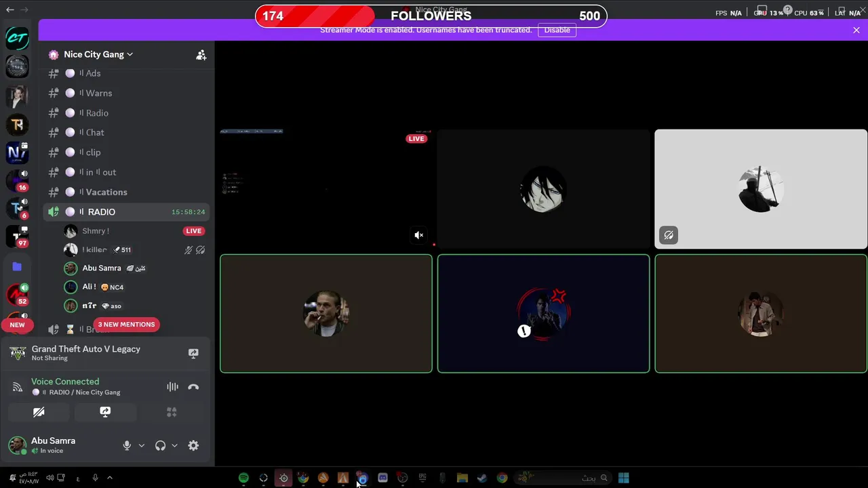Image resolution: width=868 pixels, height=488 pixels.
Task: Toggle headphones deafen
Action: click(x=160, y=445)
